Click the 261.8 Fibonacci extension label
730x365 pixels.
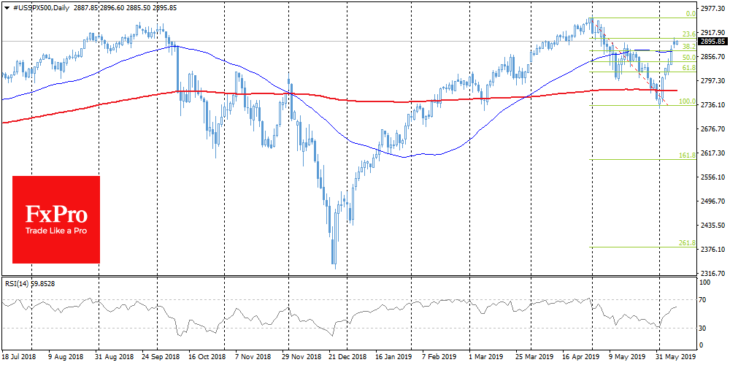point(688,243)
